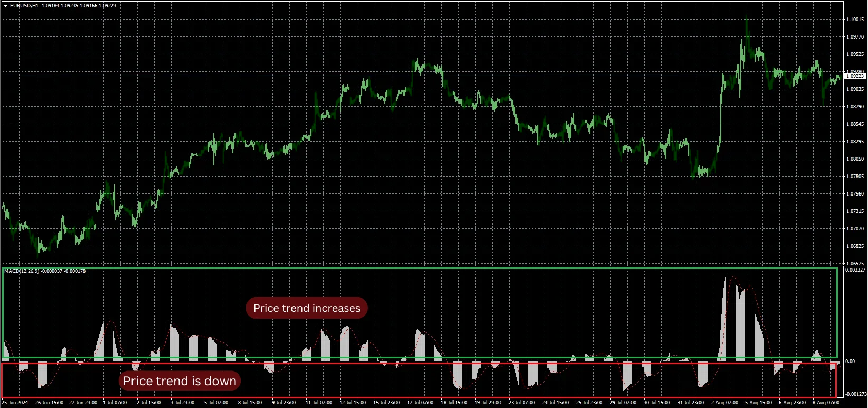Click price level 1.09525 on the axis
Screen dimensions: 868x408
pos(855,54)
